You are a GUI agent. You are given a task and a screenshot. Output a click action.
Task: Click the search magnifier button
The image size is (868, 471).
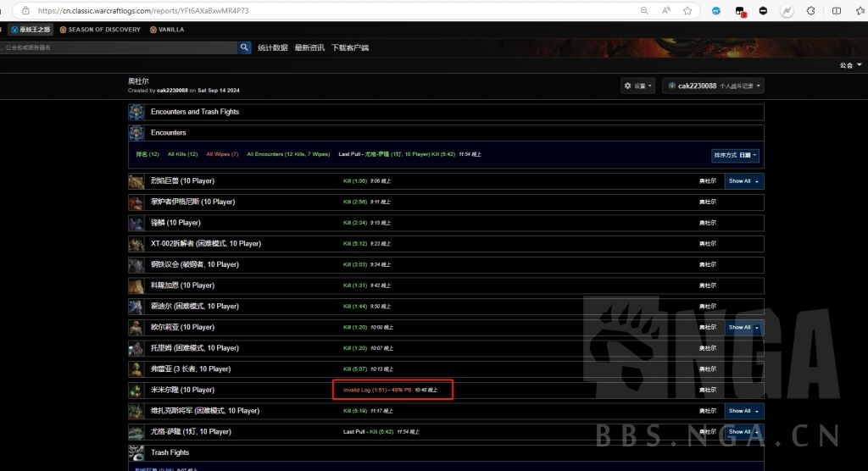244,47
